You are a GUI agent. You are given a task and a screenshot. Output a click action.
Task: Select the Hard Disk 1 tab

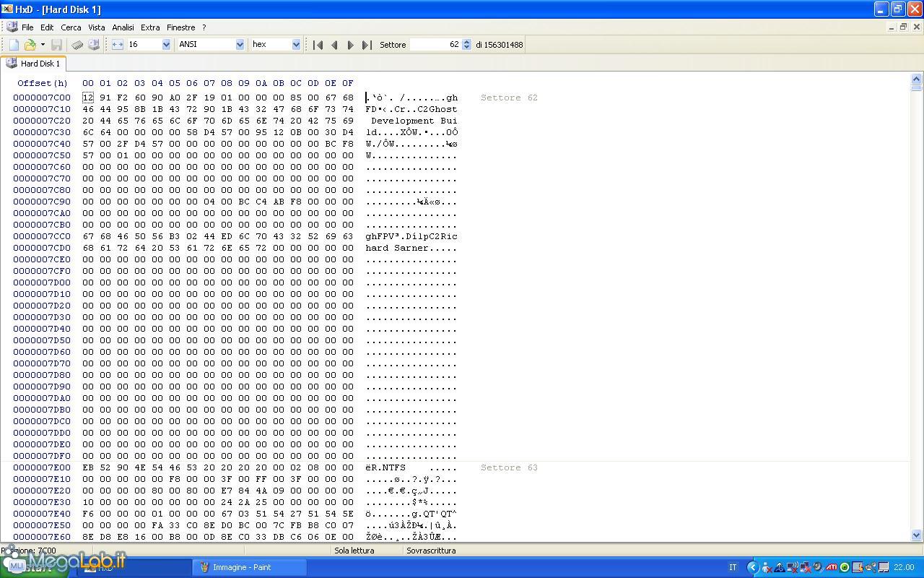(34, 64)
